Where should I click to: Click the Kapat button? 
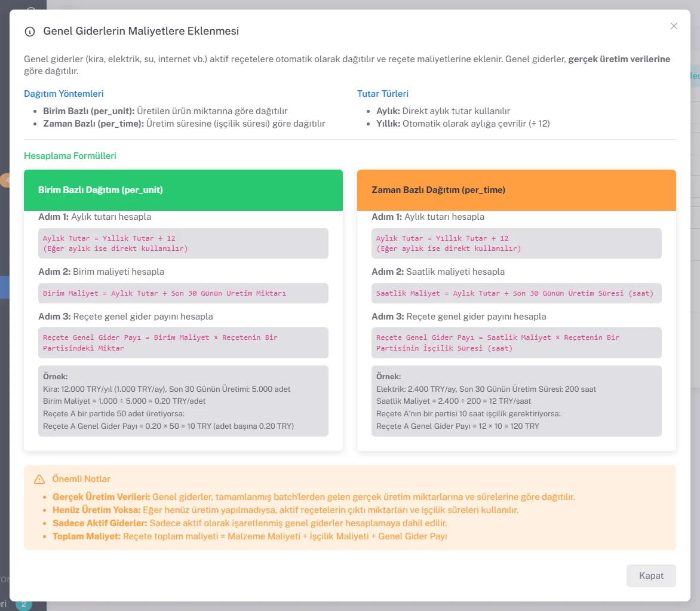[x=651, y=576]
